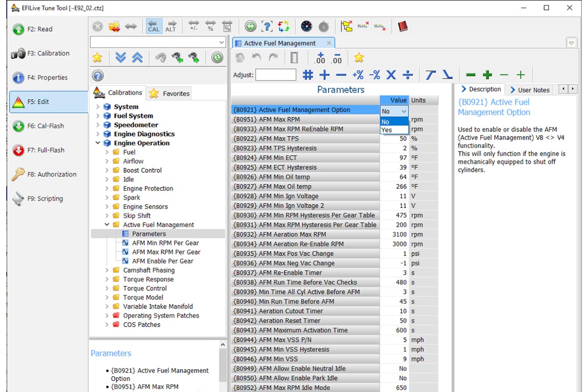
Task: Click the CAL calibration view toolbar icon
Action: pos(154,26)
